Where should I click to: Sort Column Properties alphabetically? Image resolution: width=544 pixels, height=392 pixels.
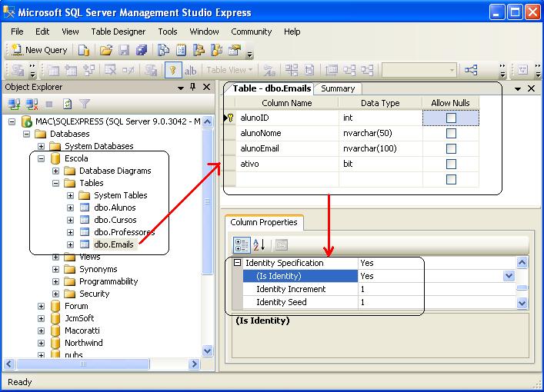pos(259,245)
